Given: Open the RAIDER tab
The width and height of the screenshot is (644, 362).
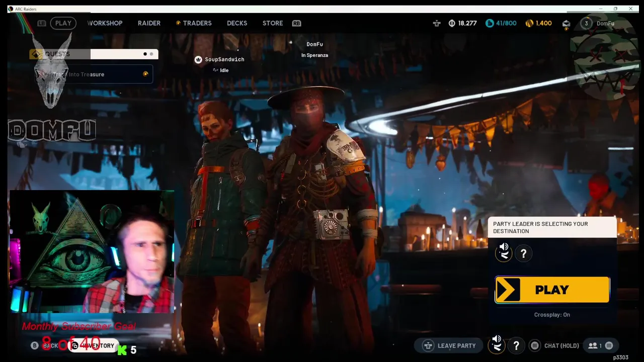Looking at the screenshot, I should 149,23.
